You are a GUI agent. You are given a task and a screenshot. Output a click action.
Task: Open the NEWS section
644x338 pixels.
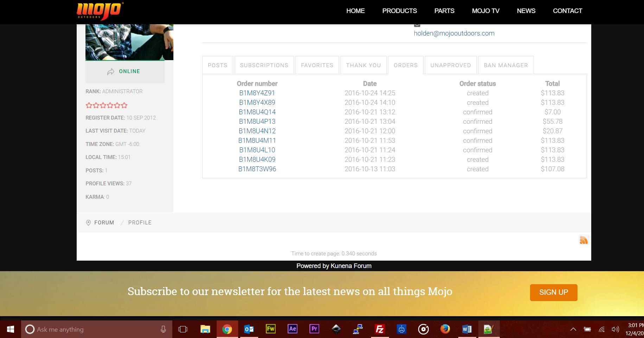(x=526, y=11)
